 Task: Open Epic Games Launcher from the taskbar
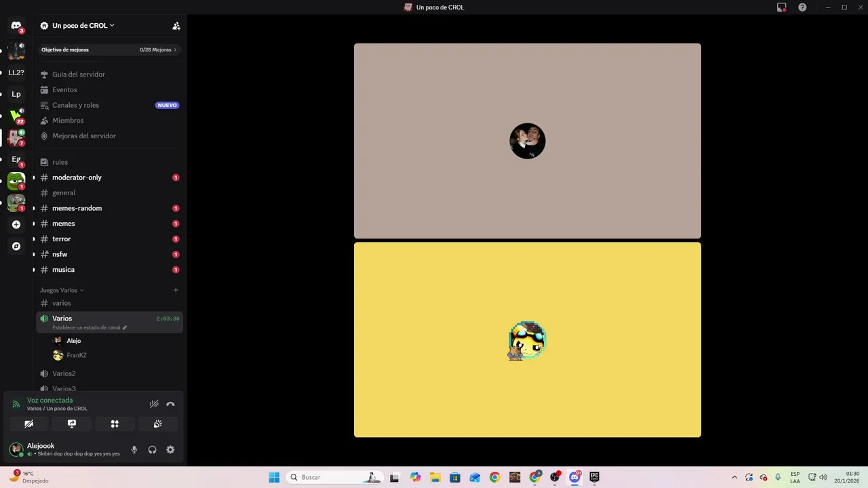pyautogui.click(x=595, y=477)
